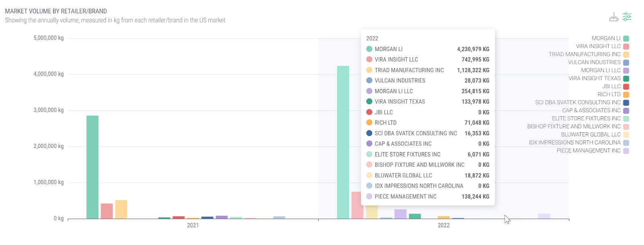Download the market volume chart

[x=613, y=17]
